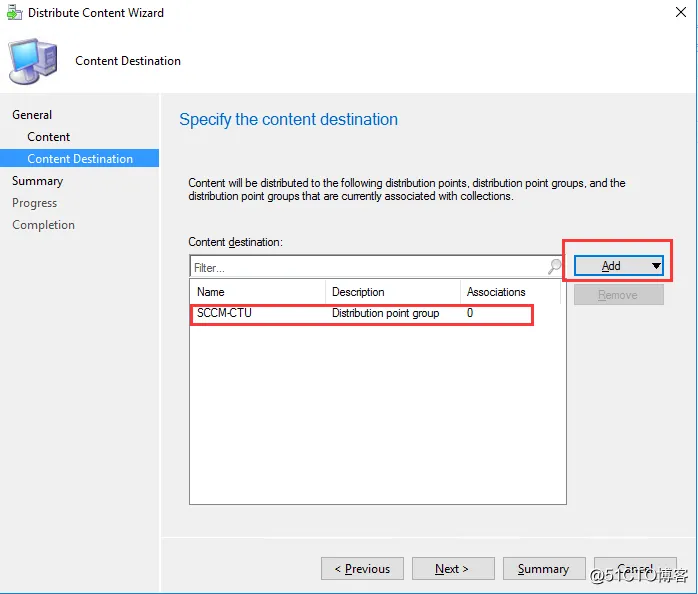
Task: Proceed with the Next button
Action: 452,569
